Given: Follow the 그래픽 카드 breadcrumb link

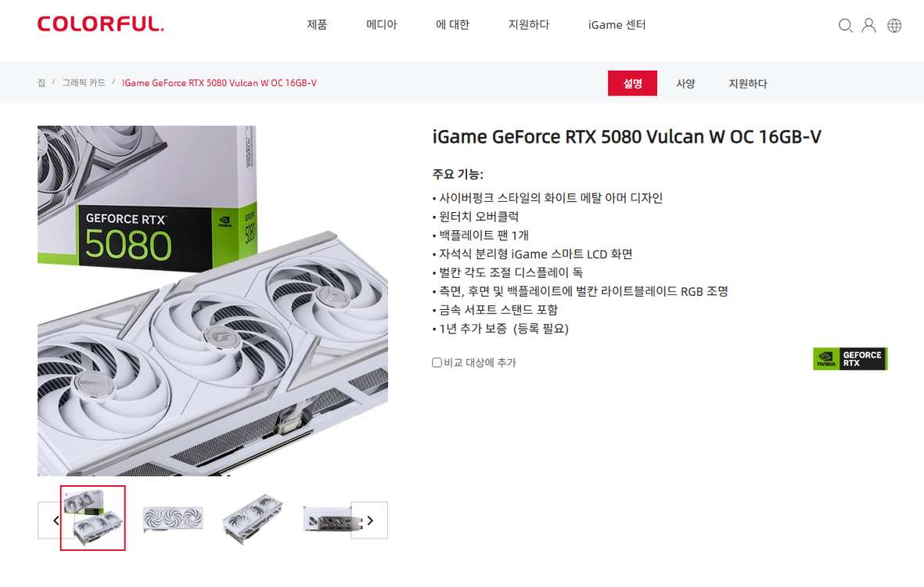Looking at the screenshot, I should pyautogui.click(x=84, y=82).
